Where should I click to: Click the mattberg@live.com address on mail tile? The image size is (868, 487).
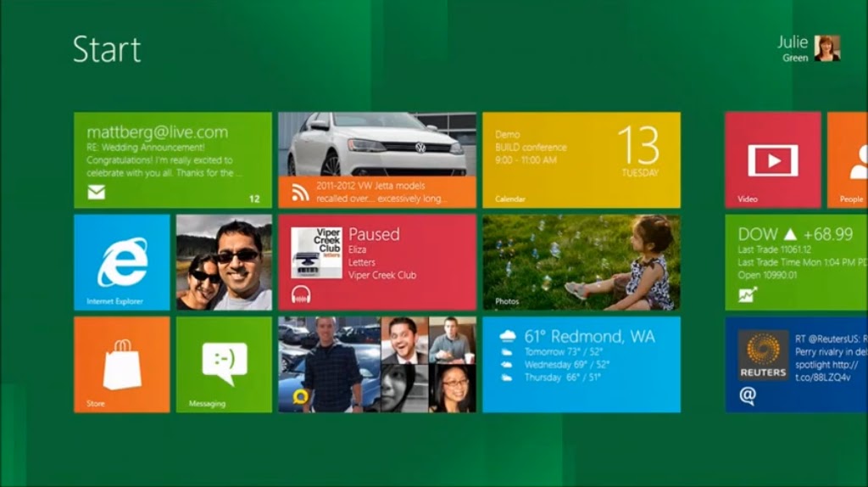pos(157,132)
